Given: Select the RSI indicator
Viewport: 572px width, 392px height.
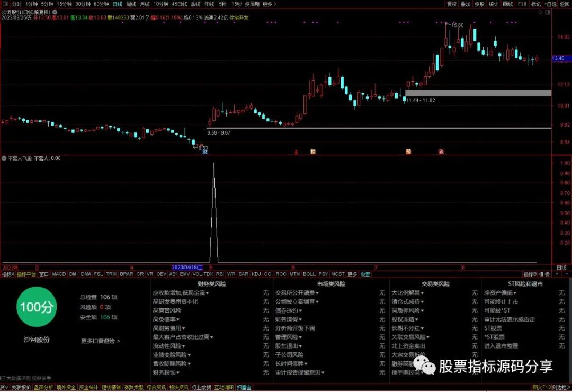Looking at the screenshot, I should [x=220, y=274].
